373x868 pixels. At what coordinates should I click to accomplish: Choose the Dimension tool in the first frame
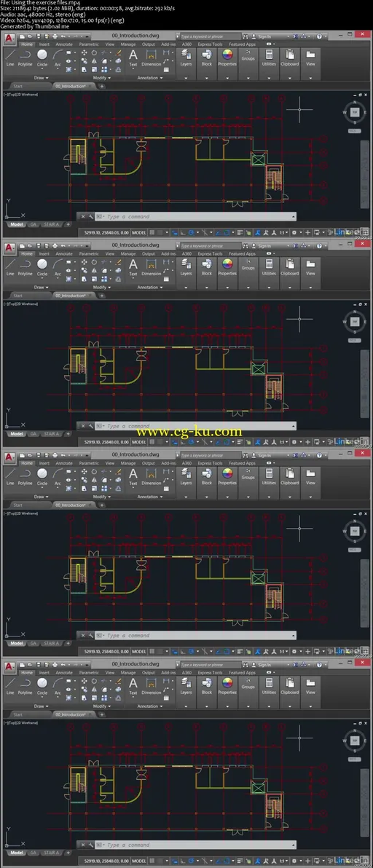coord(152,57)
